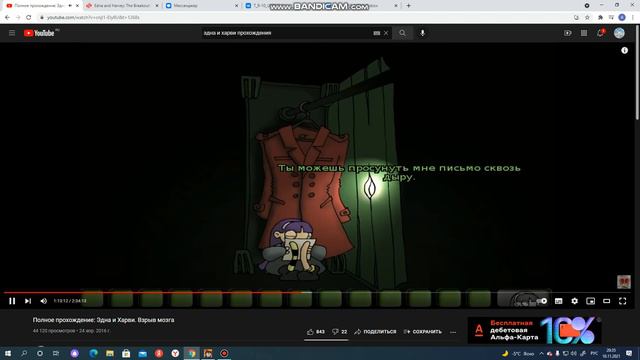
Task: Open the Create video menu
Action: (567, 33)
